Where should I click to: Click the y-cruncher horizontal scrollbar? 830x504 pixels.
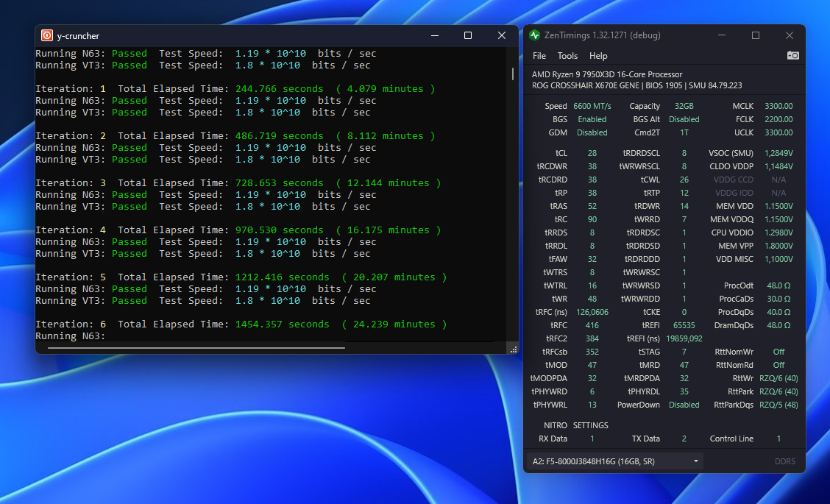coord(196,348)
